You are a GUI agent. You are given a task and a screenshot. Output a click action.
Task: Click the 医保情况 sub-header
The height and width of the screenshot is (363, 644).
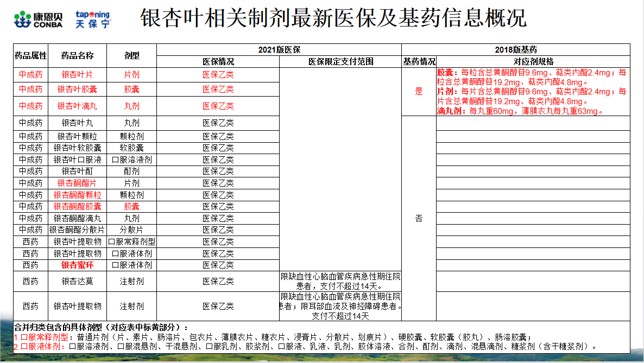[218, 62]
